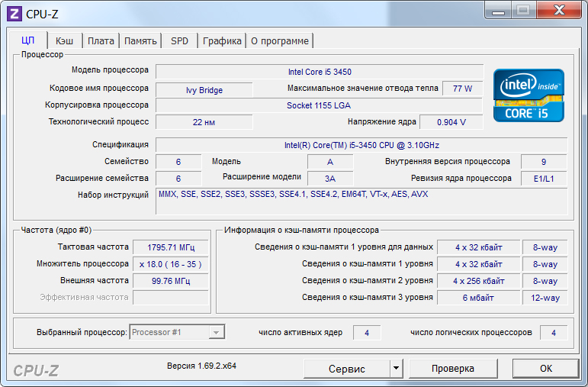Open the О программе tab

pos(280,41)
